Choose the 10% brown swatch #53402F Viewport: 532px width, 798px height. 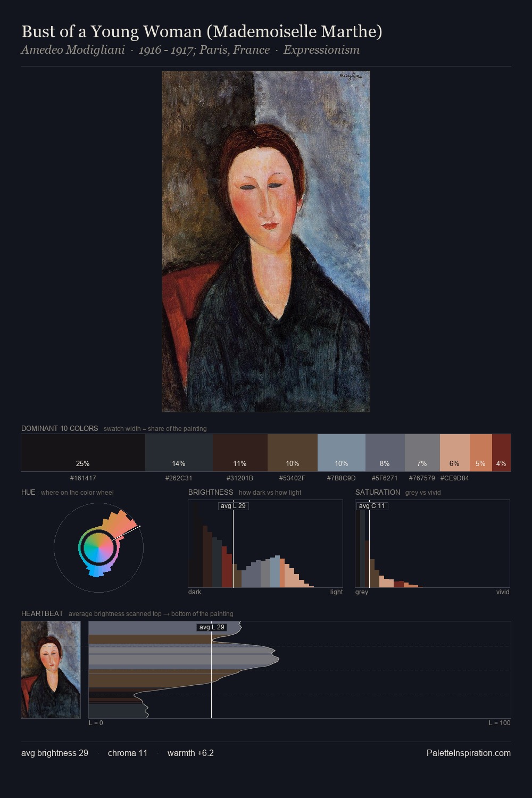293,453
